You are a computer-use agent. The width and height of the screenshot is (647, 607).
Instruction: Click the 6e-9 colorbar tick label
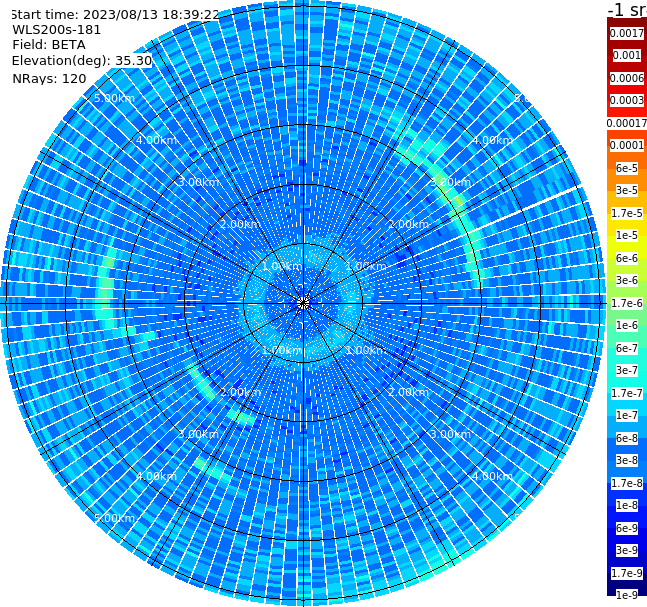pos(627,528)
